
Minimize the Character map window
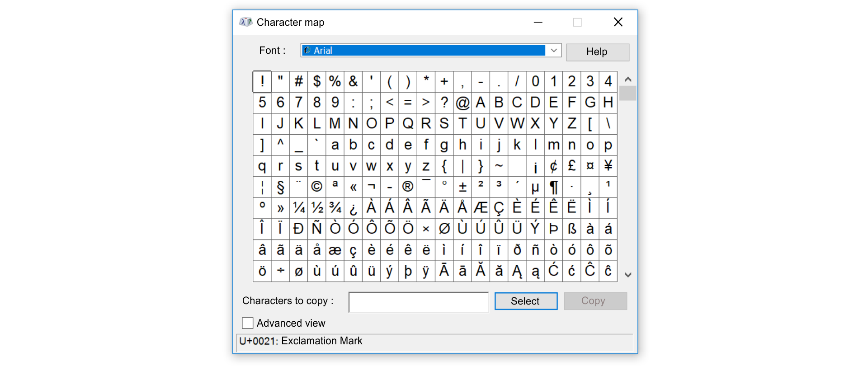538,22
